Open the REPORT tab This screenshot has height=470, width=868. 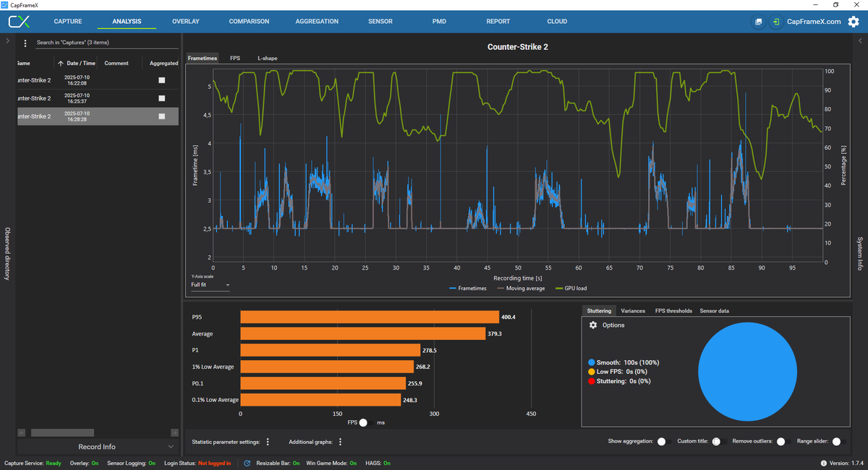point(498,22)
